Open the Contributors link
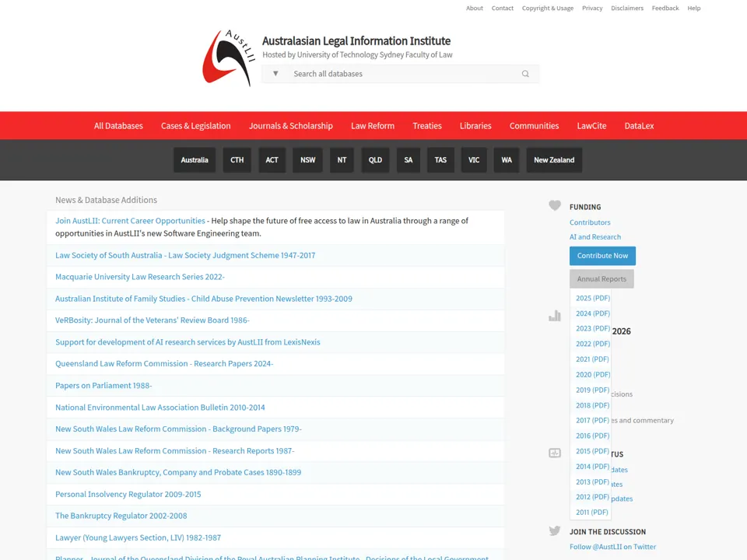Viewport: 747px width, 560px height. pyautogui.click(x=590, y=222)
